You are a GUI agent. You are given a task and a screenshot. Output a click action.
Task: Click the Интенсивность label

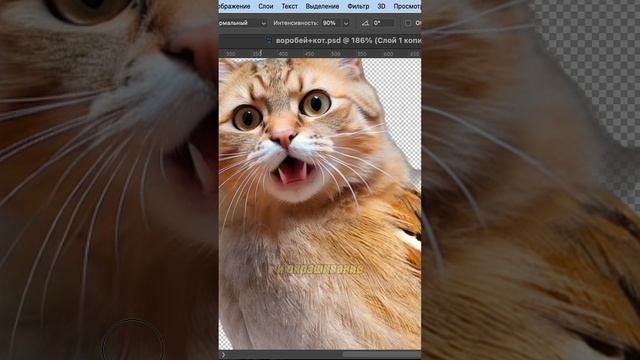point(296,23)
